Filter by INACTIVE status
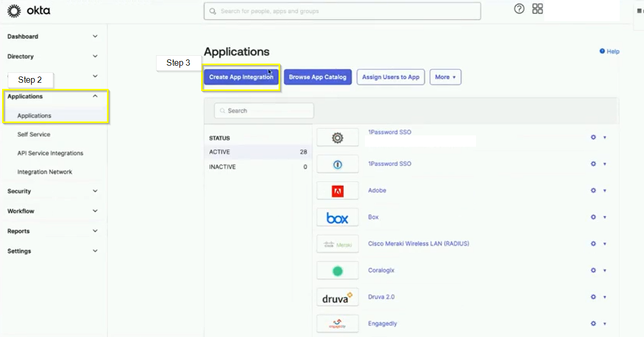Image resolution: width=644 pixels, height=337 pixels. 222,167
